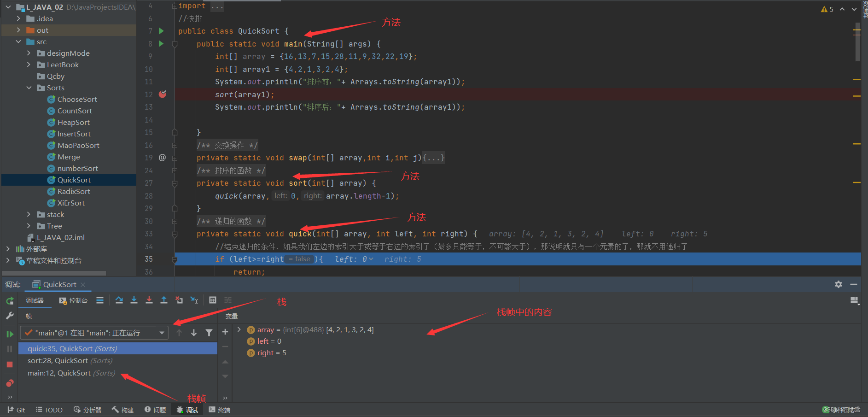This screenshot has width=868, height=417.
Task: Move to next frame down arrow
Action: (194, 333)
